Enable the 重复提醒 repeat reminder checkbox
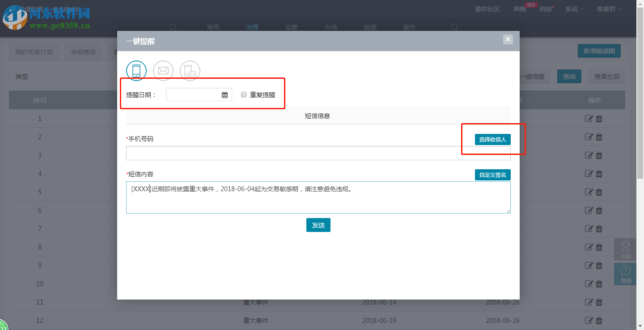This screenshot has width=644, height=330. pyautogui.click(x=243, y=94)
